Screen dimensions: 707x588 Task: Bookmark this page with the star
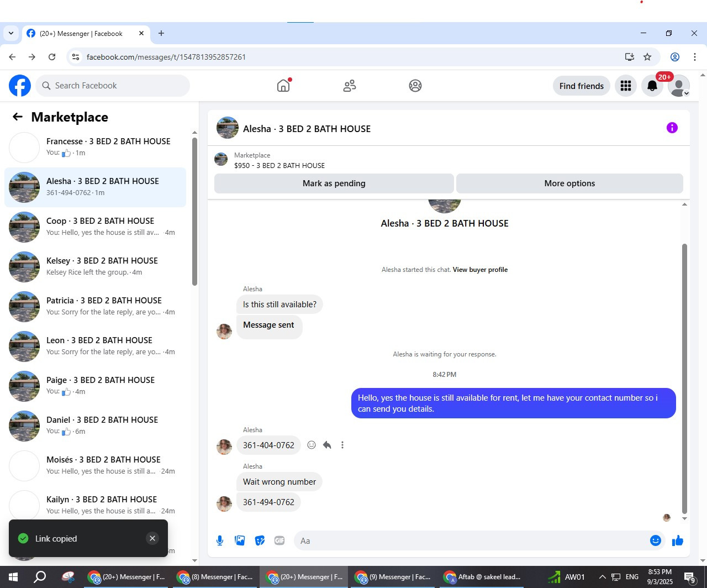(647, 57)
